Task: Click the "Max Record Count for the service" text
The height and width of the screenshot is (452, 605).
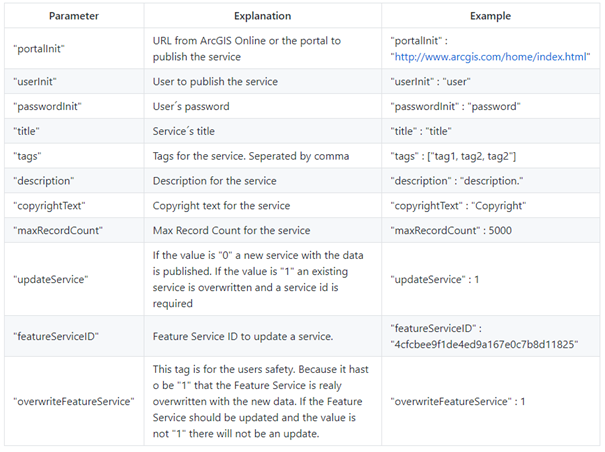Action: click(x=231, y=230)
